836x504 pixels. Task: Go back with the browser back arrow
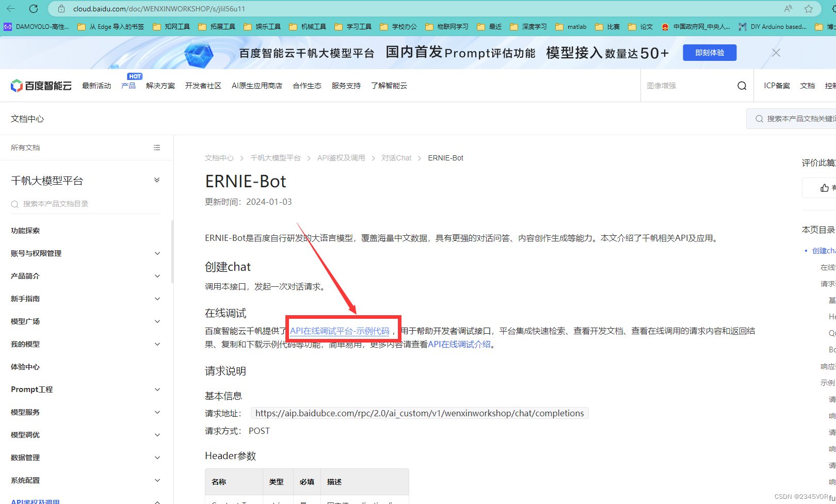(x=10, y=9)
